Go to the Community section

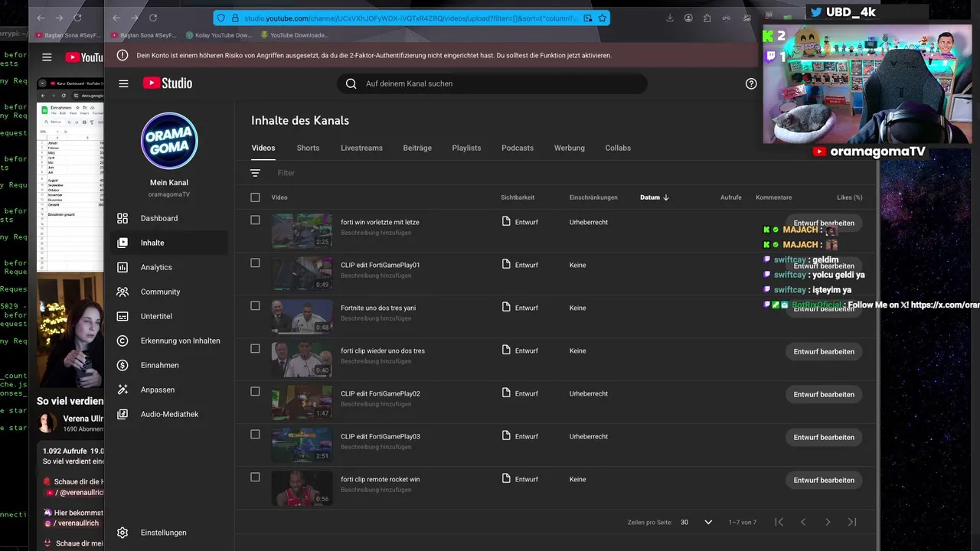point(160,292)
